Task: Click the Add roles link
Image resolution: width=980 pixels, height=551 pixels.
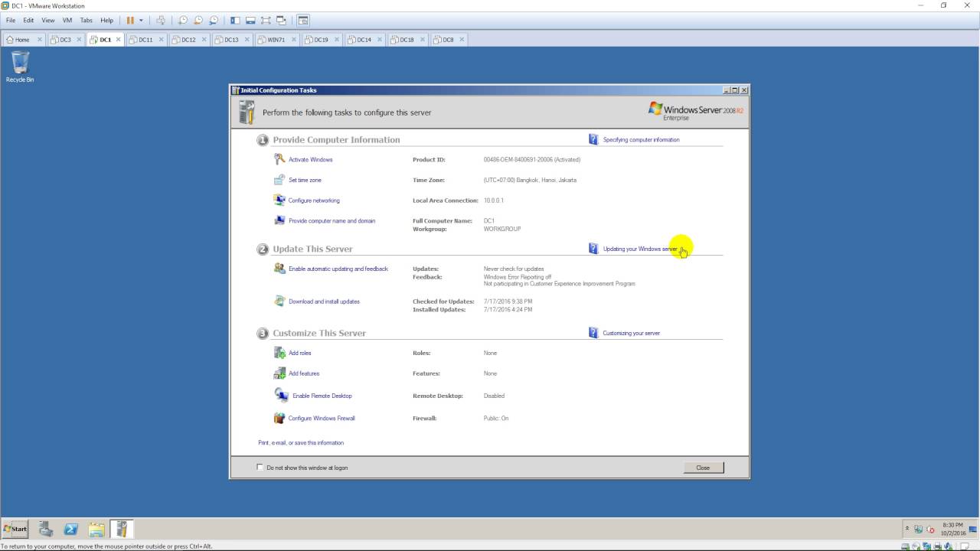Action: pos(299,354)
